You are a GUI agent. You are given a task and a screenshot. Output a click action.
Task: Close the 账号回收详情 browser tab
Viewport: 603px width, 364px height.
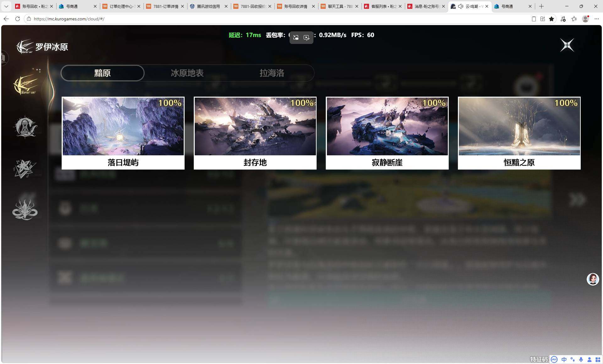tap(313, 6)
